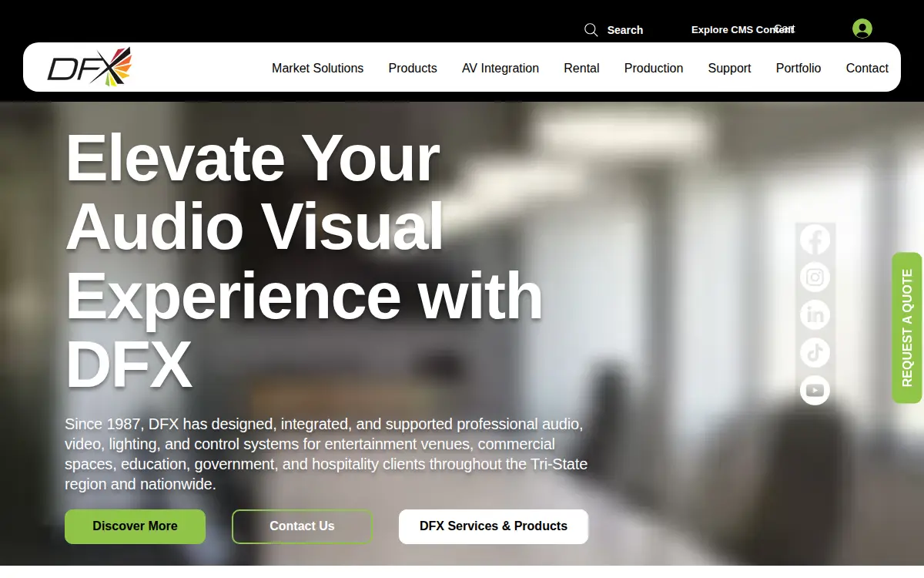
Task: Open the Products menu
Action: (x=413, y=68)
